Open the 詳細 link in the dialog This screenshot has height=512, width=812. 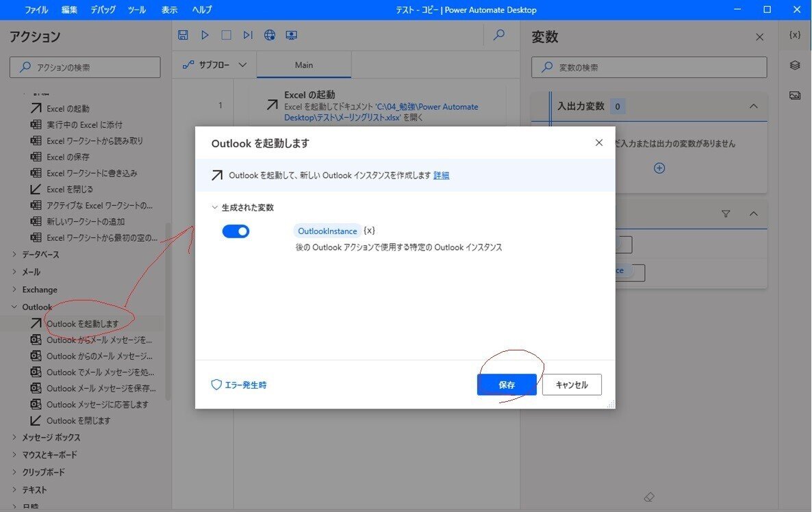click(x=441, y=175)
